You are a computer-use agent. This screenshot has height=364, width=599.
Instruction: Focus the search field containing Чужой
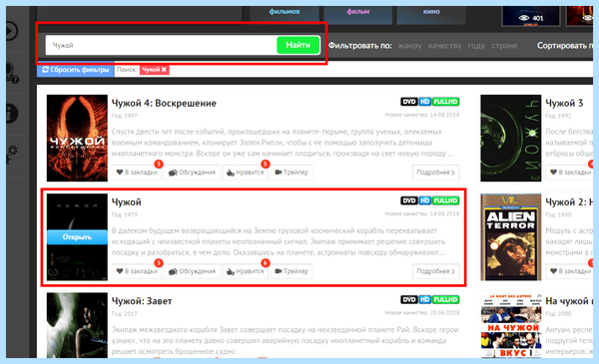coord(161,46)
